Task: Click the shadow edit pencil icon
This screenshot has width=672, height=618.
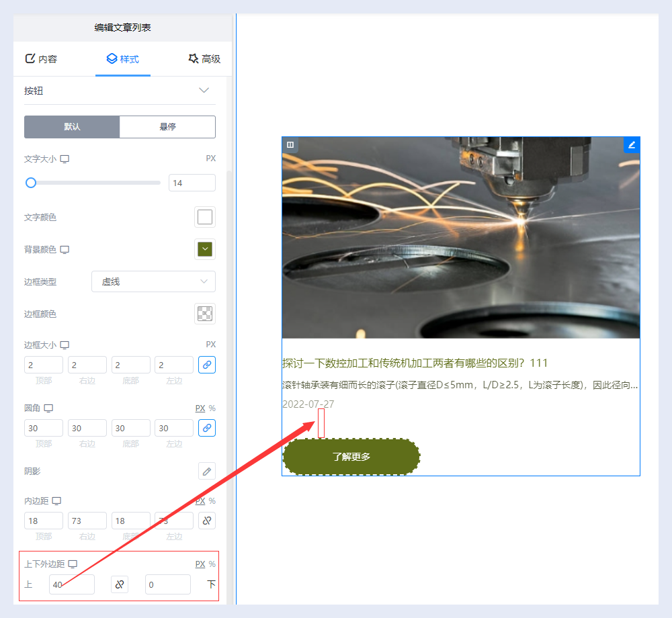Action: pyautogui.click(x=207, y=471)
